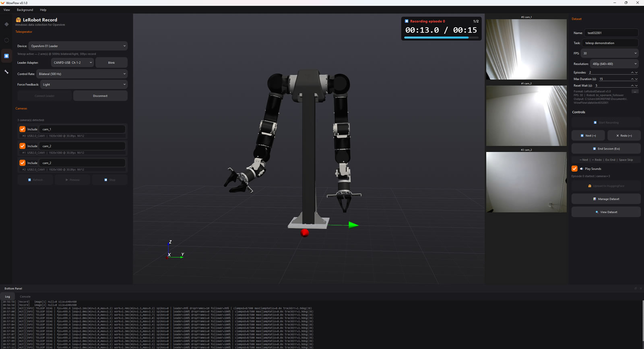Uncheck Include for camera cam_1
Screen dimensions: 644x349
(23, 129)
